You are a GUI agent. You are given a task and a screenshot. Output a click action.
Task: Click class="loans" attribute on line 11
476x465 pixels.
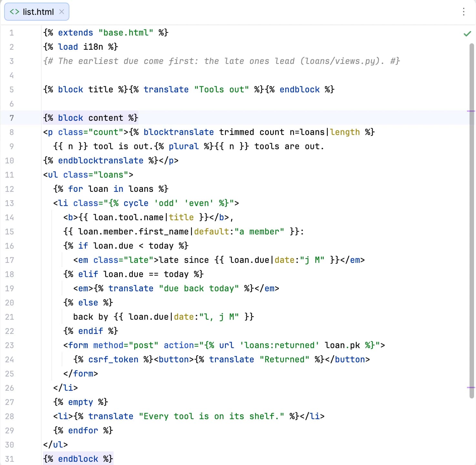[x=96, y=175]
